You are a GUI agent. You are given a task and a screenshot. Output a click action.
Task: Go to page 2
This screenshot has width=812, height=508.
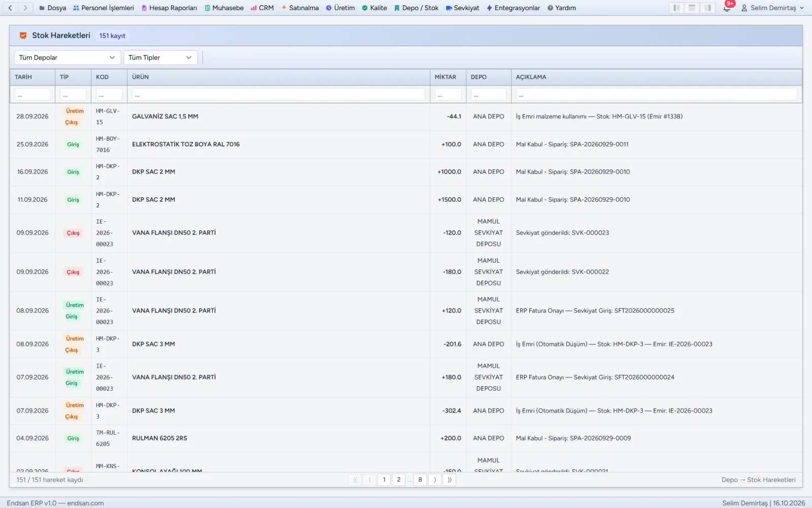[x=398, y=480]
